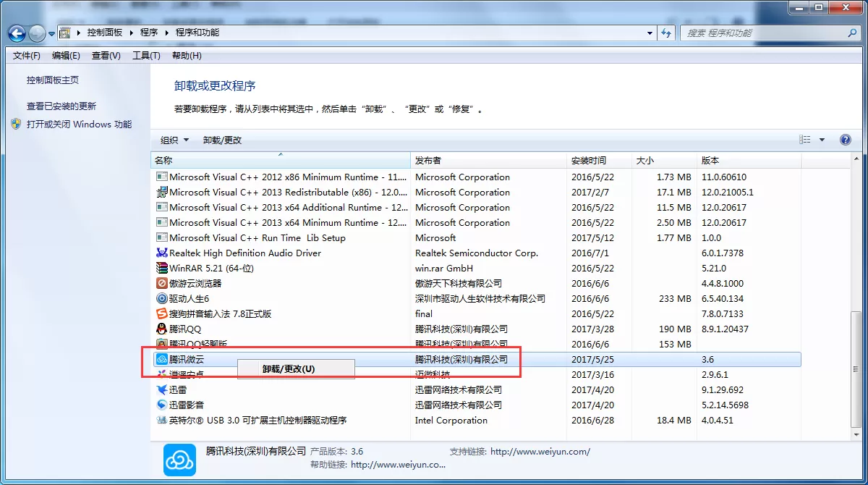Click the blue help question mark icon
Viewport: 868px width, 485px height.
pos(845,140)
